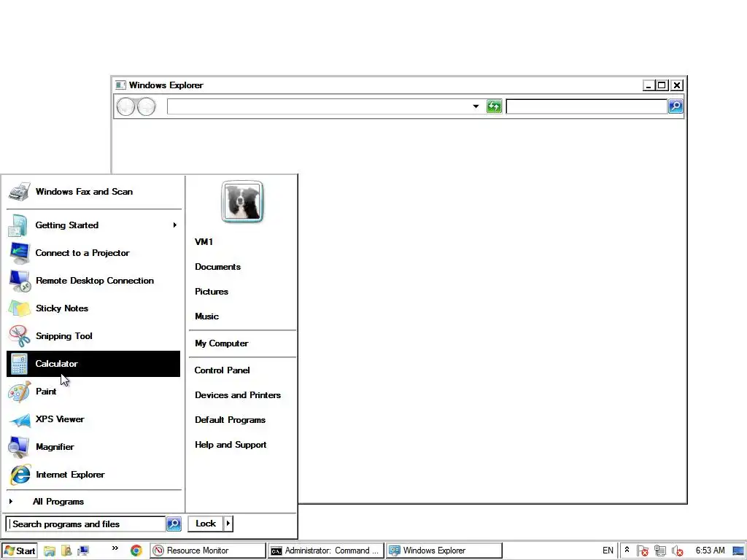Click the 6:53 AM clock
747x560 pixels.
point(710,551)
